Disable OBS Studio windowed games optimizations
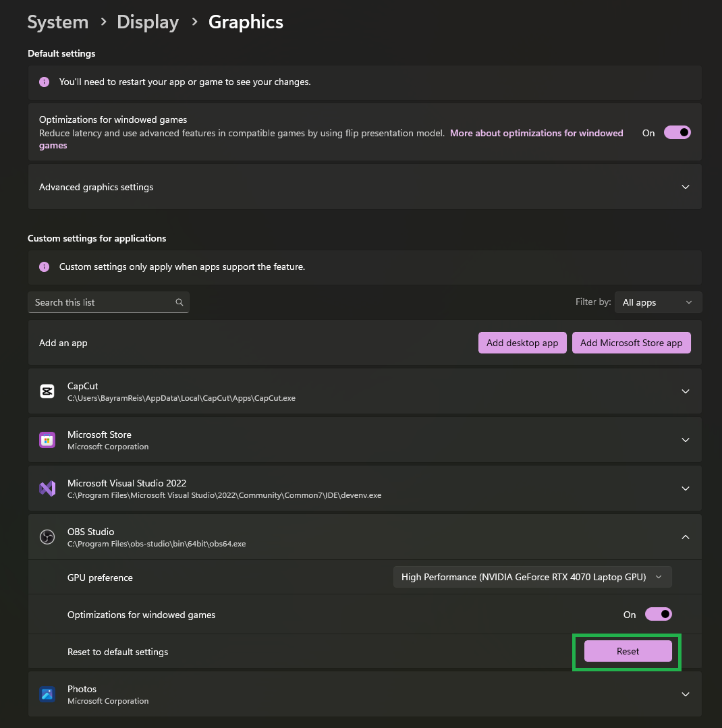This screenshot has height=728, width=722. [659, 615]
